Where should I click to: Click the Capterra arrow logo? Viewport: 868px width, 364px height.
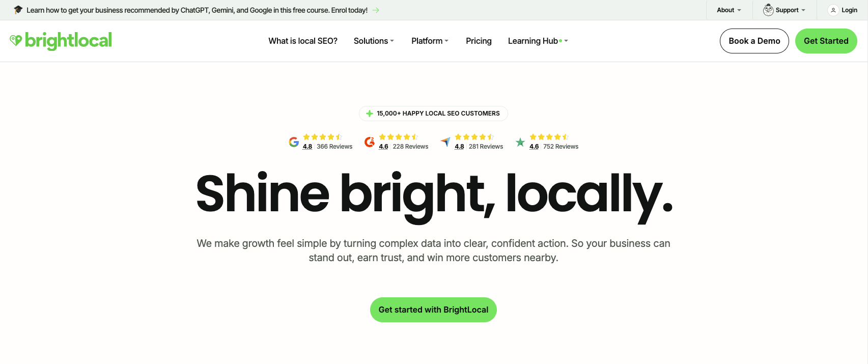(445, 142)
